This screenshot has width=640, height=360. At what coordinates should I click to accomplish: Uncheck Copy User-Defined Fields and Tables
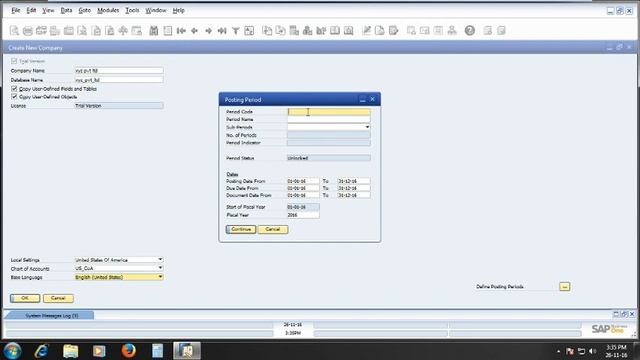click(14, 89)
